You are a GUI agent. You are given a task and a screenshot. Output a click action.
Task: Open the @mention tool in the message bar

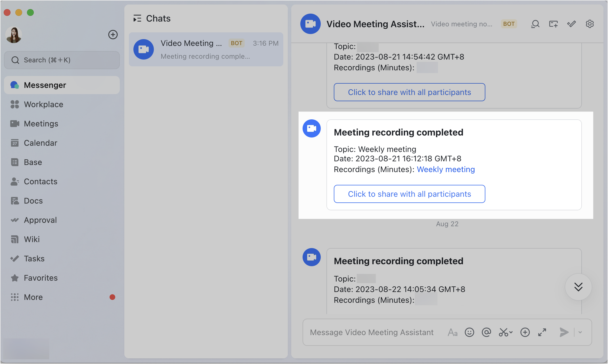pos(487,332)
